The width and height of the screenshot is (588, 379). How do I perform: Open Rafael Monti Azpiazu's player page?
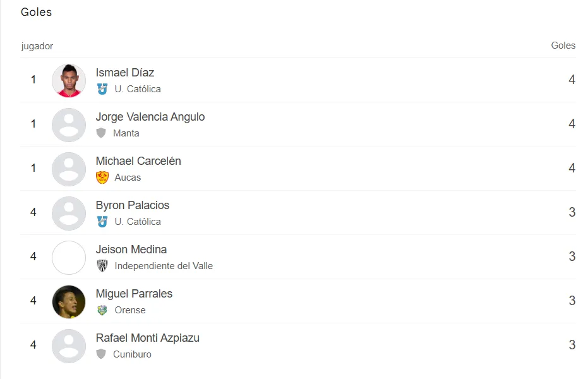148,338
